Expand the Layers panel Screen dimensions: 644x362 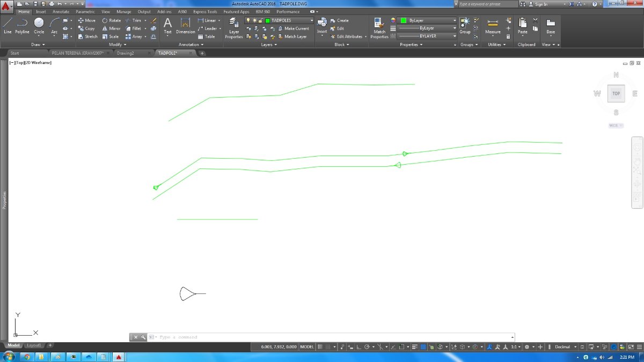point(269,45)
